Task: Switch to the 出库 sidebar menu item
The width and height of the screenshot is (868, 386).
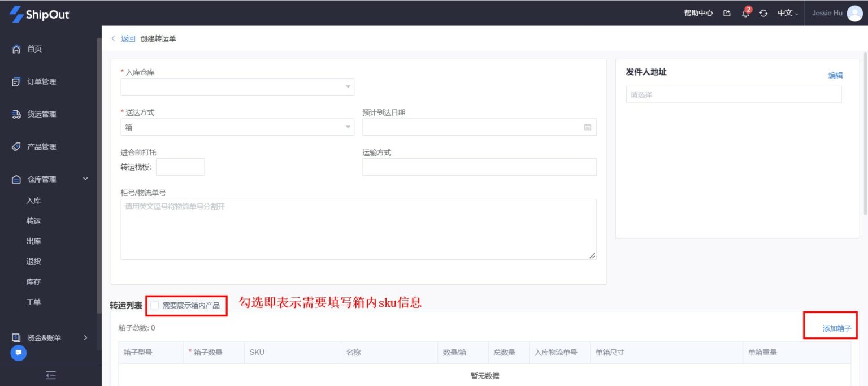Action: [33, 241]
